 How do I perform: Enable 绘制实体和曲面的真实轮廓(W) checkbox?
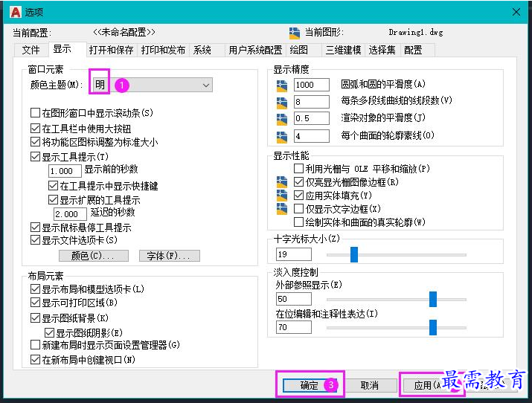[298, 222]
